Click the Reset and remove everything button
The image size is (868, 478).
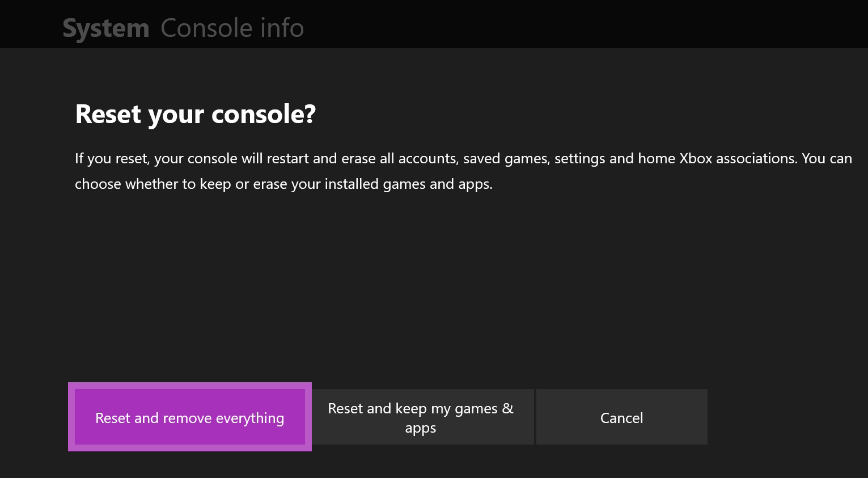click(x=189, y=417)
